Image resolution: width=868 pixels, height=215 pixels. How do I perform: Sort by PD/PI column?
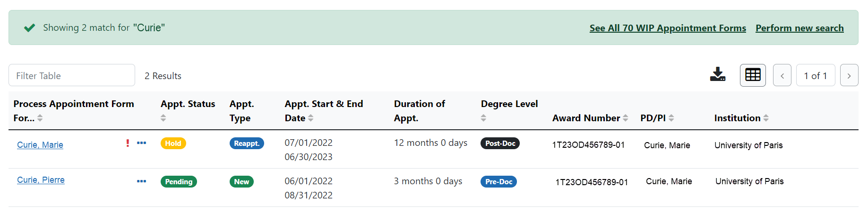(671, 118)
